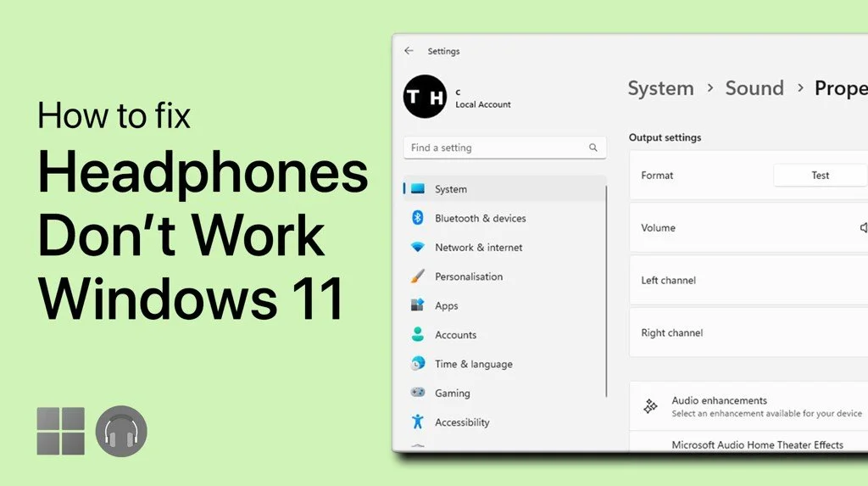The image size is (868, 486).
Task: Click the headphones circle graphic
Action: point(121,431)
